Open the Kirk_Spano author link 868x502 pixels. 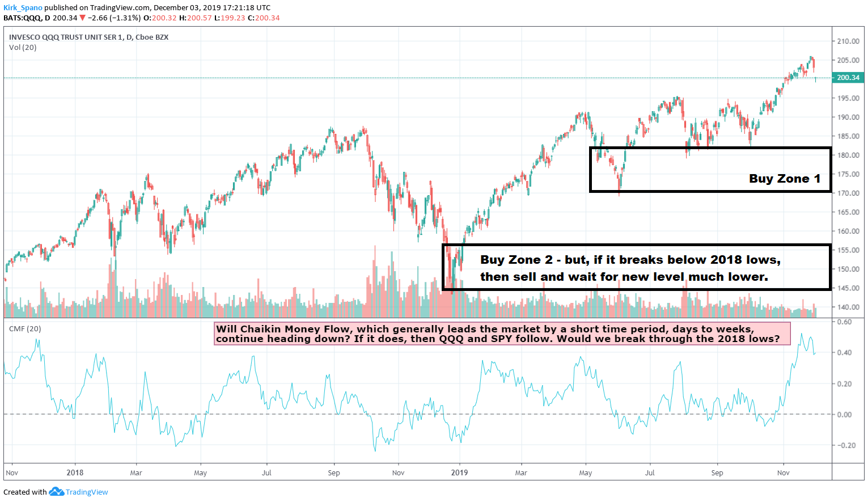click(x=23, y=8)
